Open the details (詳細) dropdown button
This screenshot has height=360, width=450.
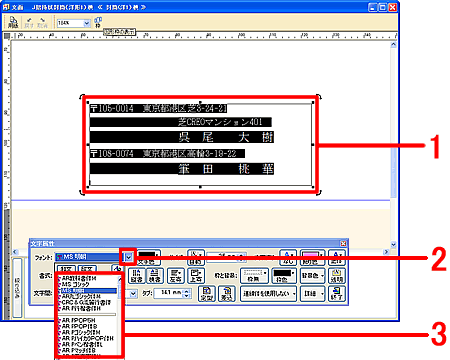pos(312,294)
